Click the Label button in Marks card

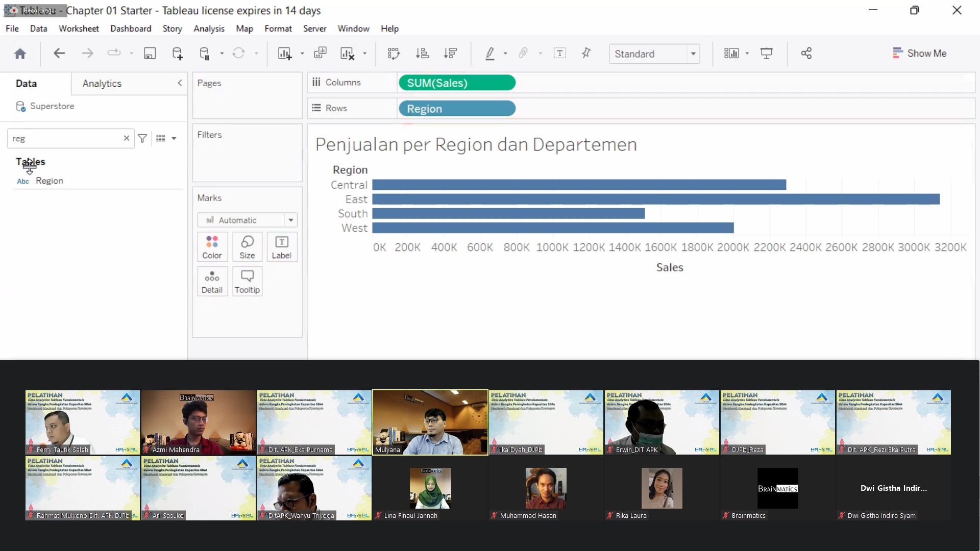coord(281,247)
